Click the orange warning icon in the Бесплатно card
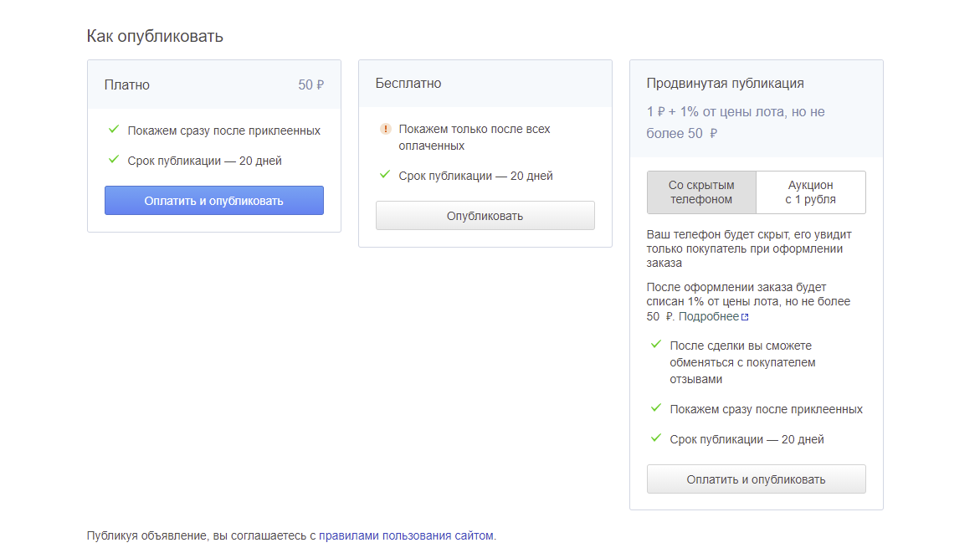This screenshot has width=980, height=553. (x=385, y=129)
